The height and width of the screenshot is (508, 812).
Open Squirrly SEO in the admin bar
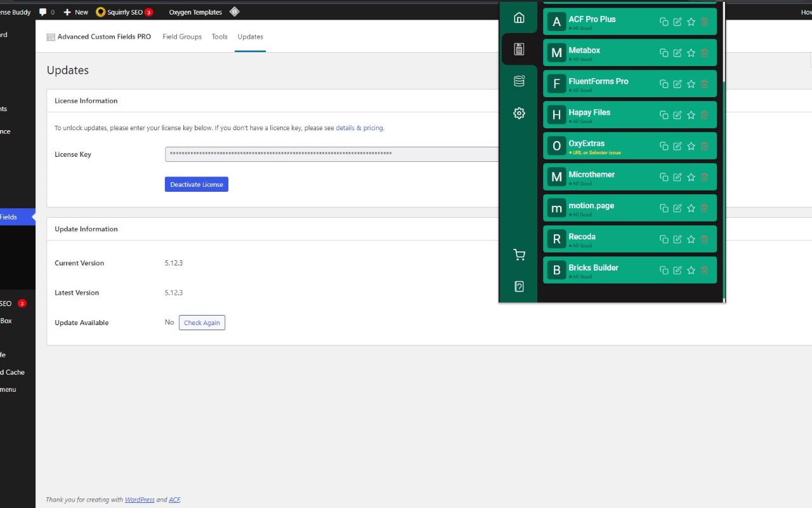coord(124,12)
